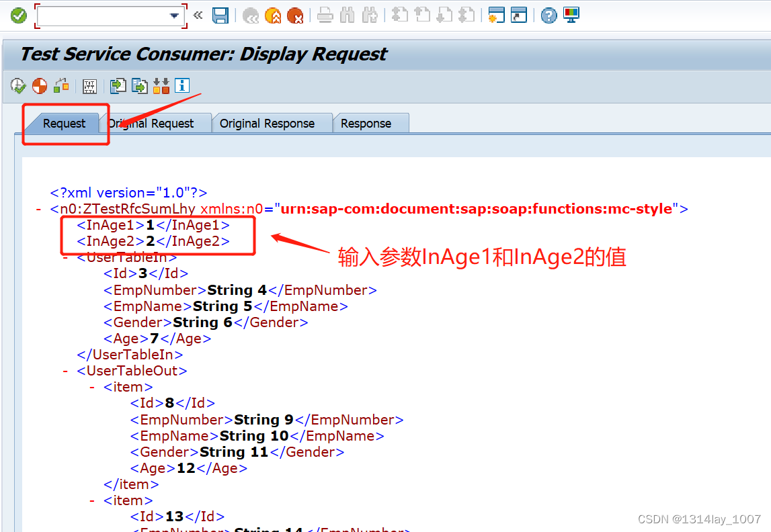
Task: Click the EmpName String 10 line
Action: pos(257,436)
